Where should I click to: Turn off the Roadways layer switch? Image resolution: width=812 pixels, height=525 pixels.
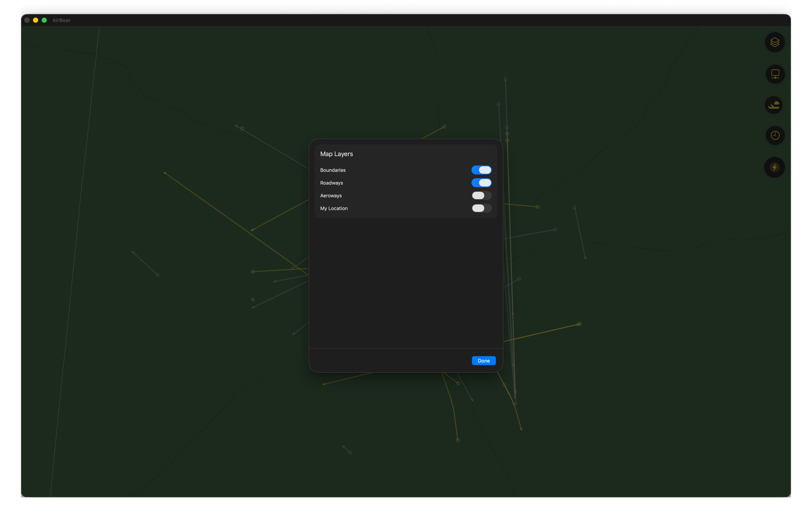pos(481,183)
